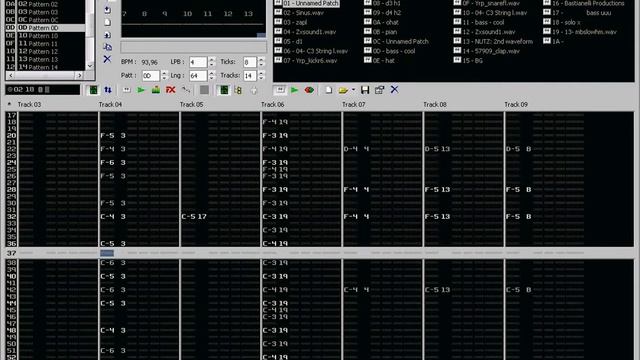Toggle the green grid icon right of stop
Image resolution: width=640 pixels, height=360 pixels.
(x=224, y=90)
